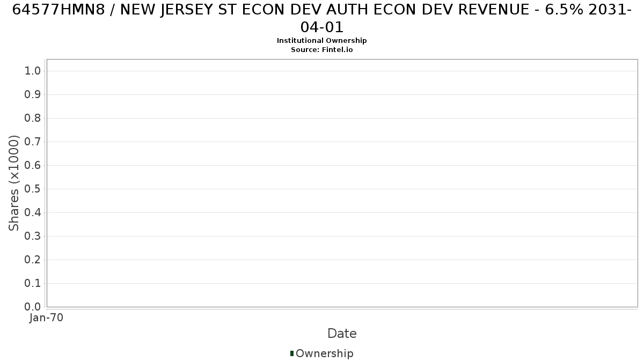The width and height of the screenshot is (644, 362).
Task: Click the green Ownership legend swatch
Action: pos(292,353)
